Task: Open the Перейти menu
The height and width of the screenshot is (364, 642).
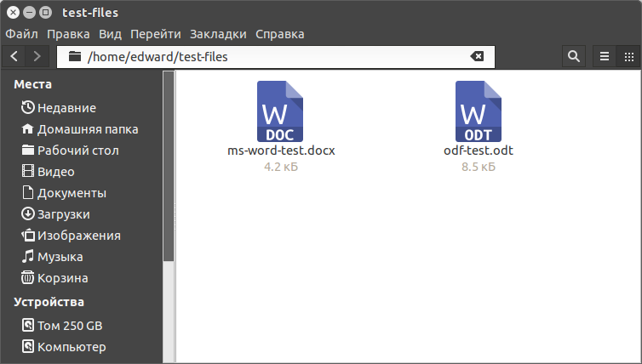Action: pos(156,34)
